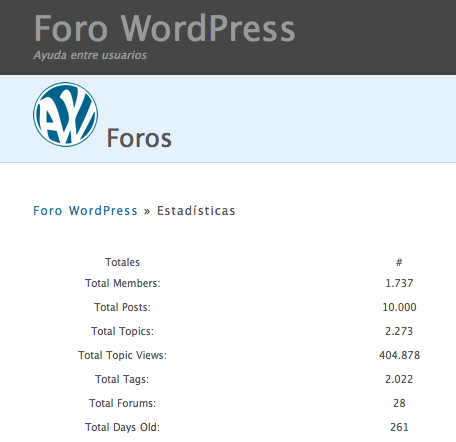
Task: Click the # column header
Action: [x=399, y=262]
